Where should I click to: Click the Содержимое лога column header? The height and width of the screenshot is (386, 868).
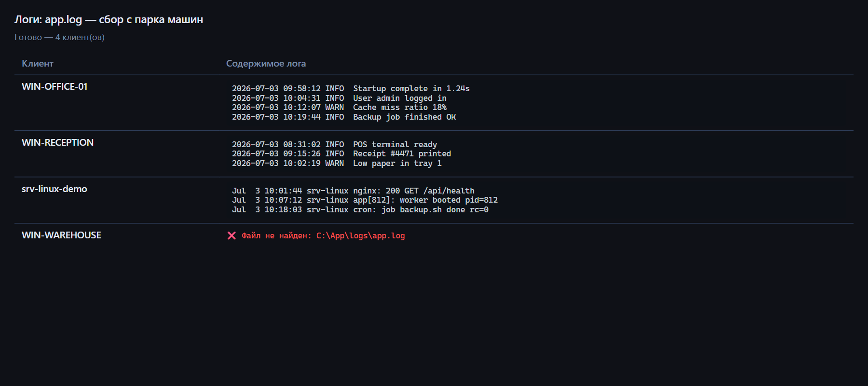click(x=266, y=64)
